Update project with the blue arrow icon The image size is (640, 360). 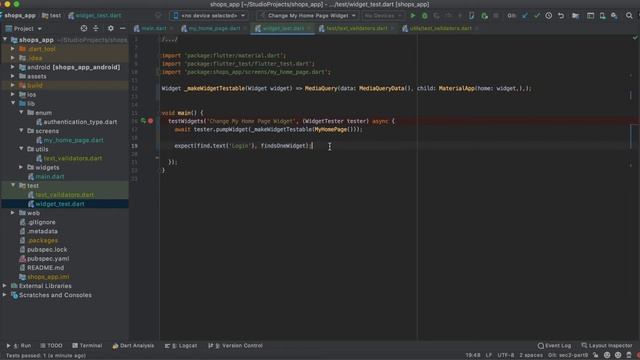(524, 16)
